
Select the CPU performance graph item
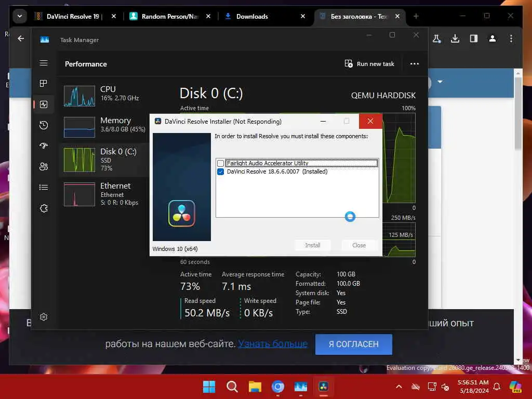(x=103, y=96)
